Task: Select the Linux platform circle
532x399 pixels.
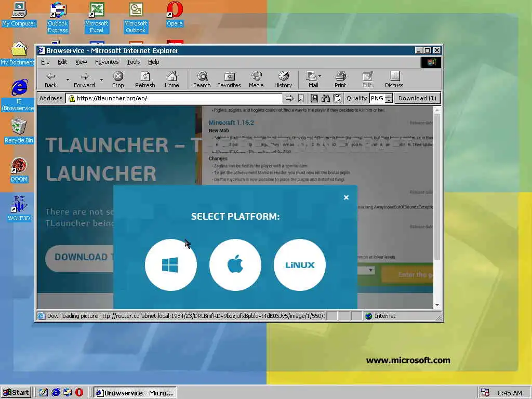Action: point(300,265)
